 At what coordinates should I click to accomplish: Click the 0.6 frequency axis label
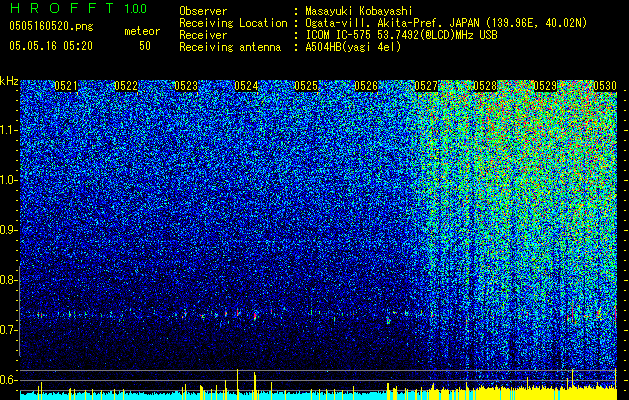click(x=8, y=380)
